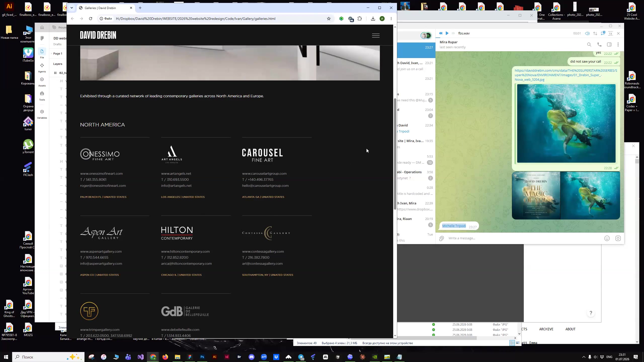The height and width of the screenshot is (362, 644).
Task: Toggle the Telegram side panel view icon
Action: coord(609,44)
